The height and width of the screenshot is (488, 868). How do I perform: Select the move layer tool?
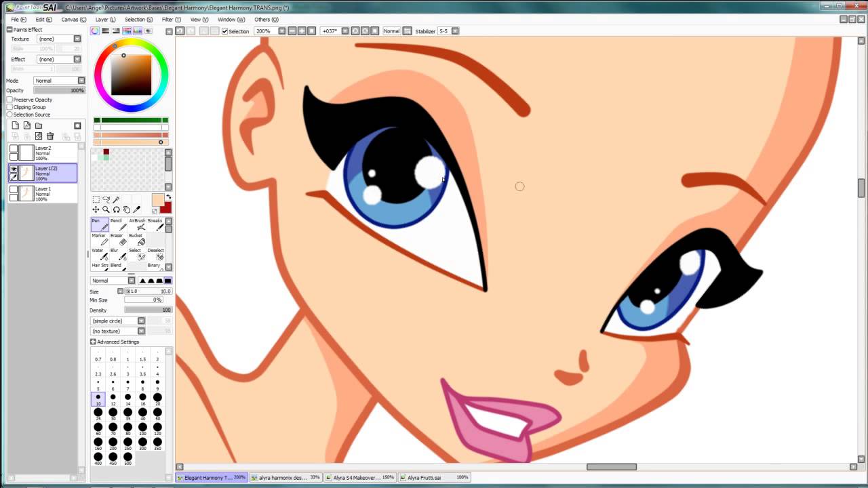click(x=96, y=209)
